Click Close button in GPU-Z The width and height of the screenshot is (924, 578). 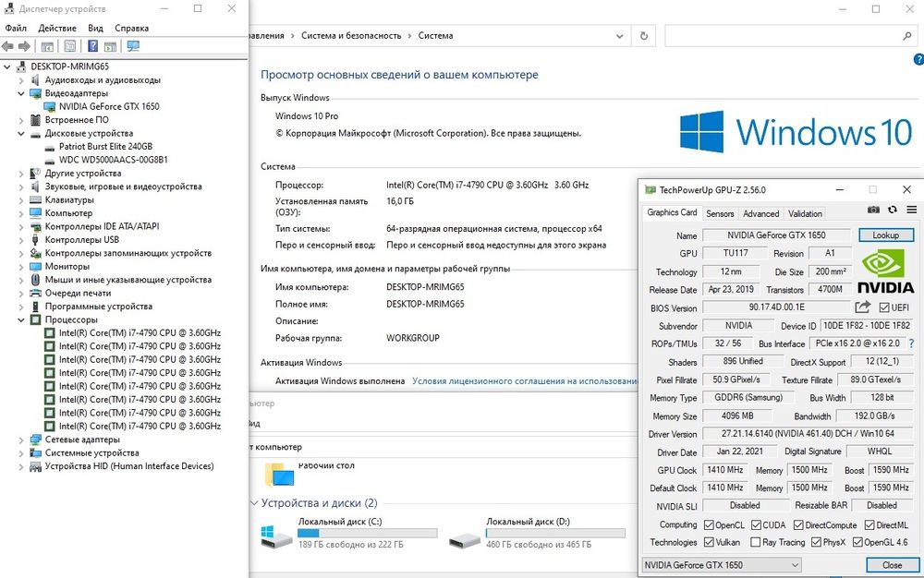tap(892, 565)
